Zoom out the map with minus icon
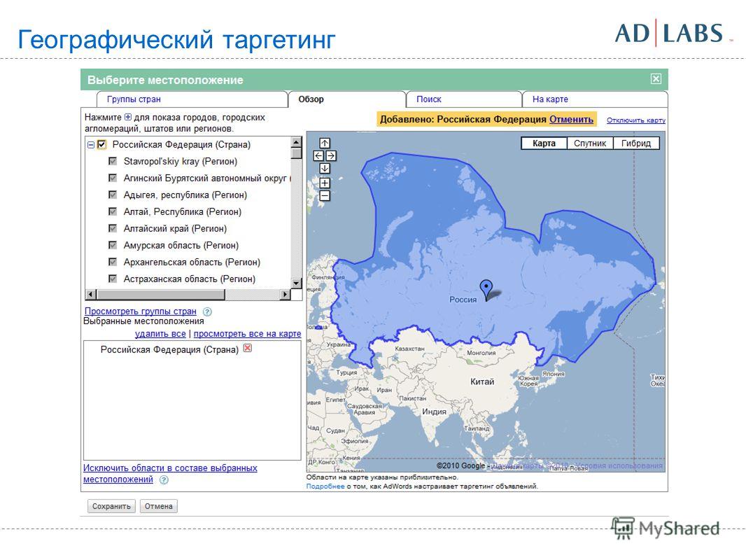Screen dimensions: 746x560 325,195
